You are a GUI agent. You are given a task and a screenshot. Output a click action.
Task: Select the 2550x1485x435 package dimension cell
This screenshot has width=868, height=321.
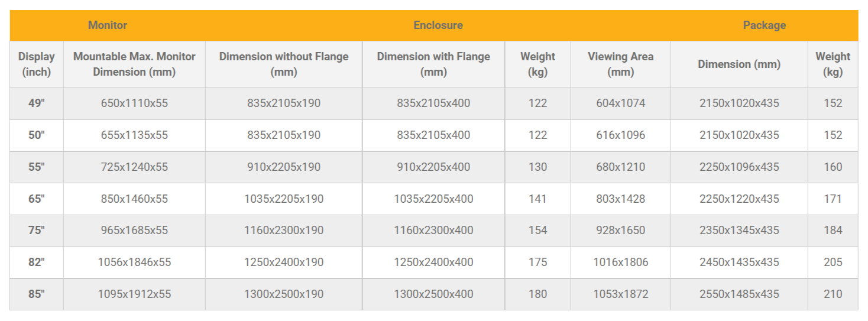pyautogui.click(x=739, y=294)
